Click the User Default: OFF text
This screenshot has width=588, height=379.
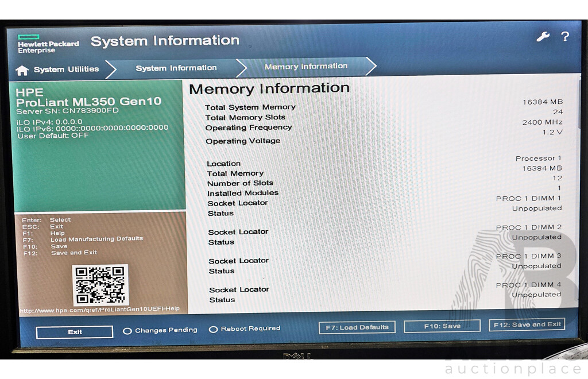pos(53,136)
